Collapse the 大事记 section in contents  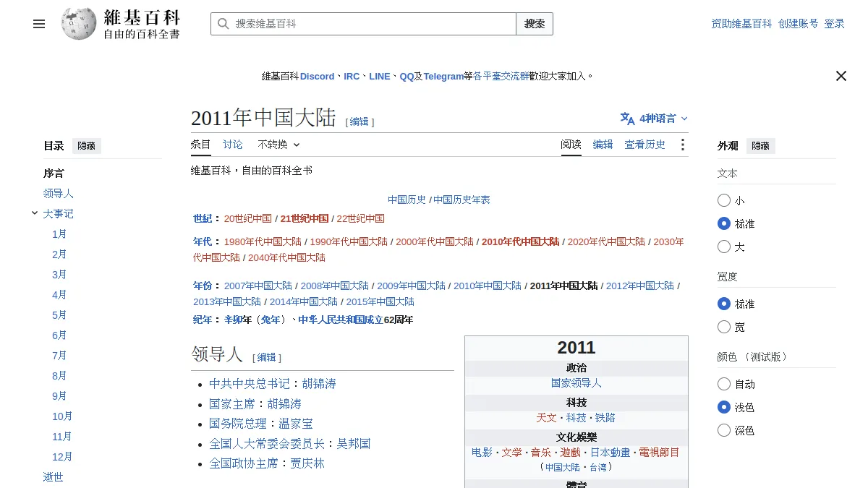coord(35,213)
